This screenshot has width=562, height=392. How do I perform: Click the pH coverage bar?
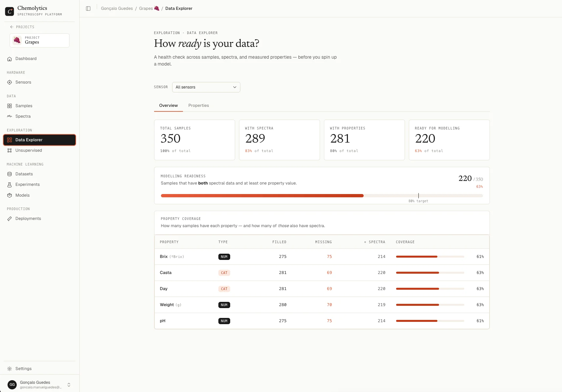click(430, 321)
